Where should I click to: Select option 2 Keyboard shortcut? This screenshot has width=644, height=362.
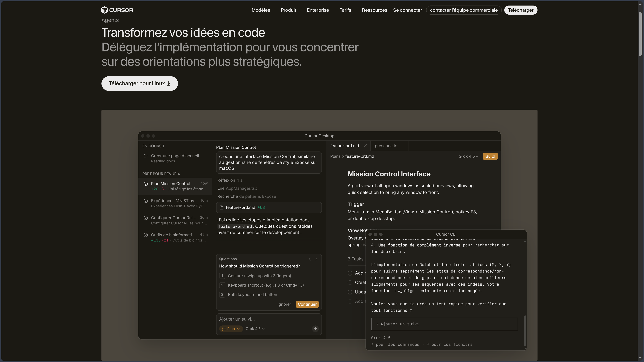[x=261, y=285]
